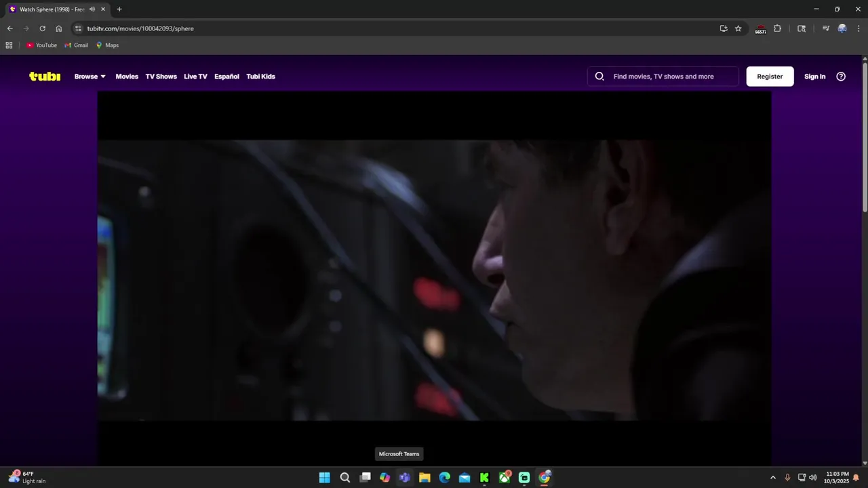Open the Xbox app on the taskbar
Image resolution: width=868 pixels, height=488 pixels.
tap(505, 478)
